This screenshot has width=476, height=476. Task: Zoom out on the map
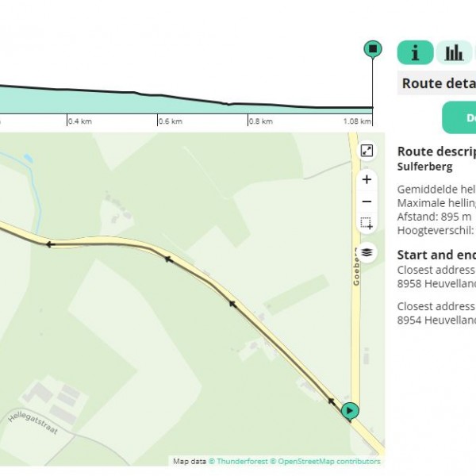[x=367, y=202]
